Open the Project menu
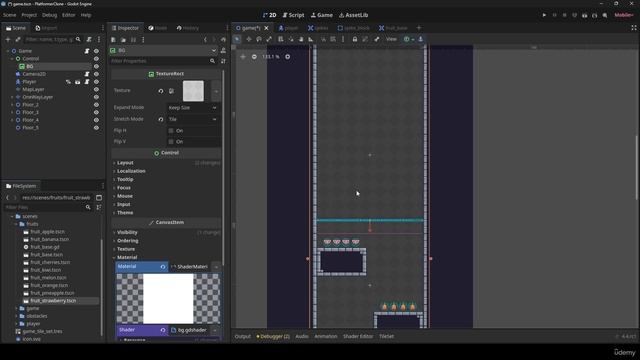640x360 pixels. 29,15
